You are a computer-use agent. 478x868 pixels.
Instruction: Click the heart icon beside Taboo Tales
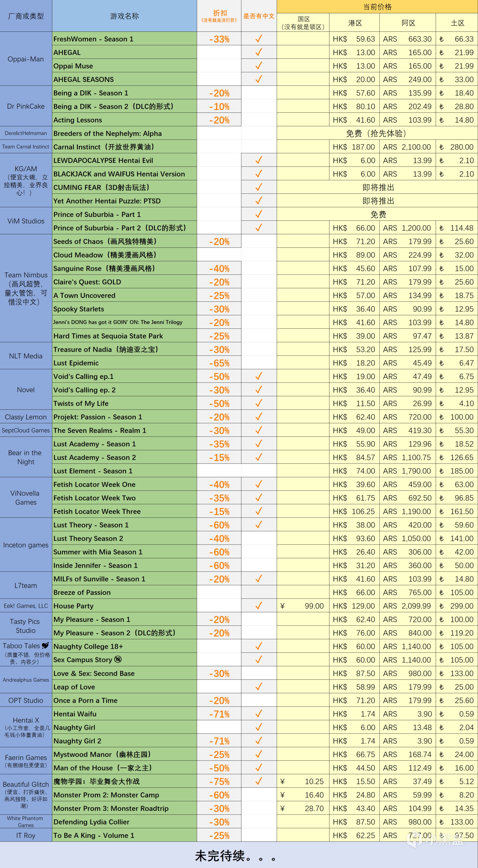(46, 645)
